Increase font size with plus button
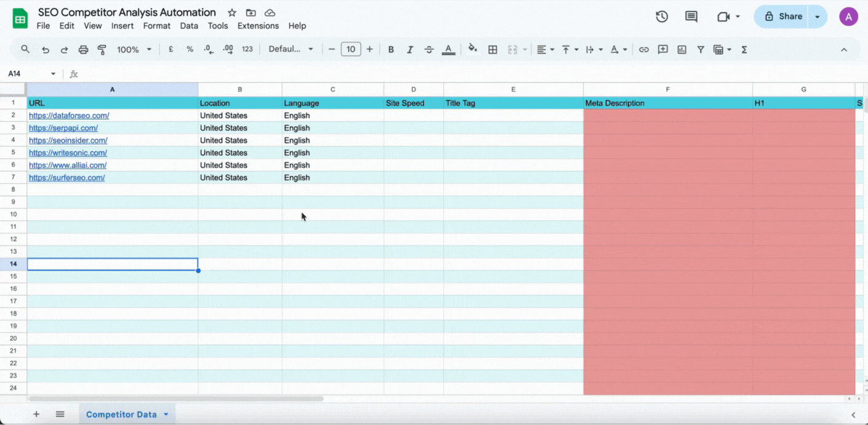This screenshot has height=425, width=868. pos(369,49)
